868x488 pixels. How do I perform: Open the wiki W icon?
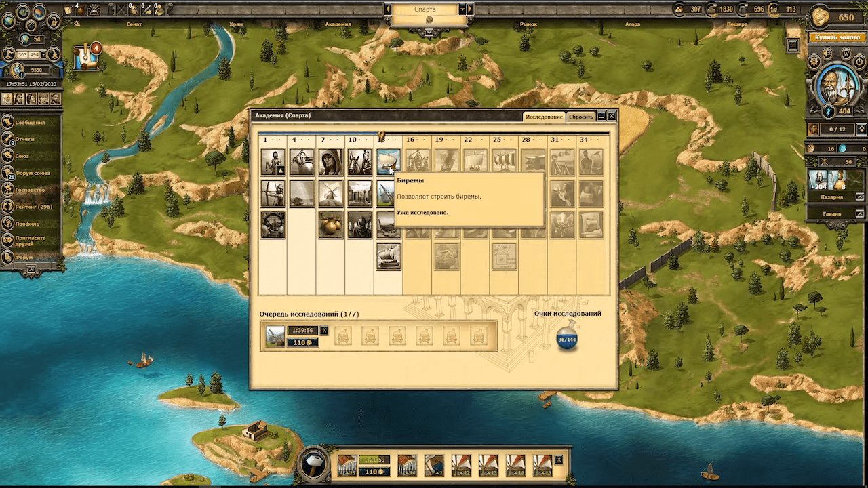click(x=846, y=53)
